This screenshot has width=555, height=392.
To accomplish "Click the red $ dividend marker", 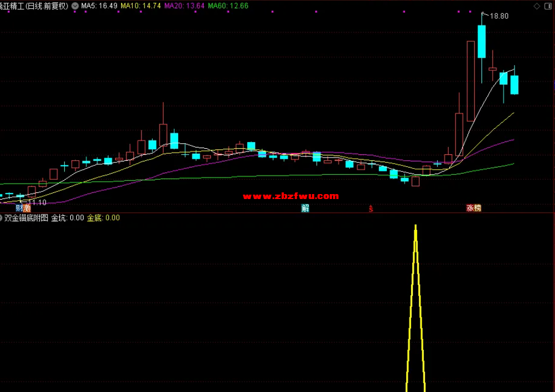I will pyautogui.click(x=371, y=209).
